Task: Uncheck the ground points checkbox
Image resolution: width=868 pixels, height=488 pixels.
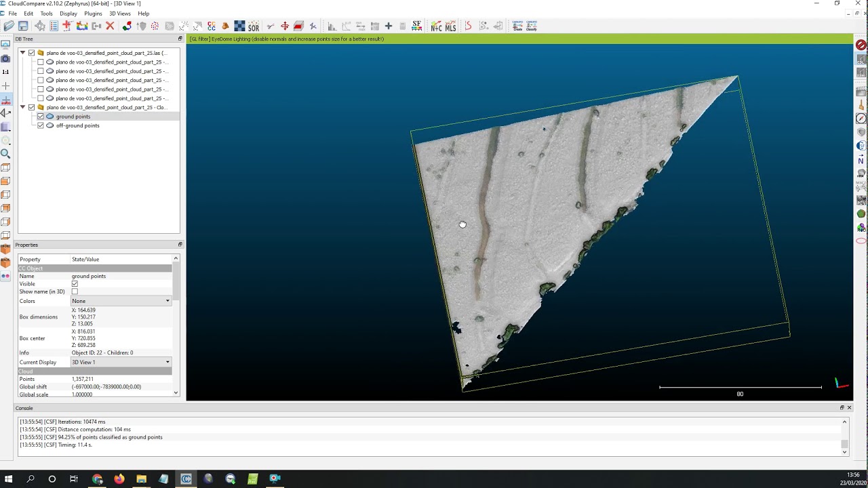Action: [41, 117]
